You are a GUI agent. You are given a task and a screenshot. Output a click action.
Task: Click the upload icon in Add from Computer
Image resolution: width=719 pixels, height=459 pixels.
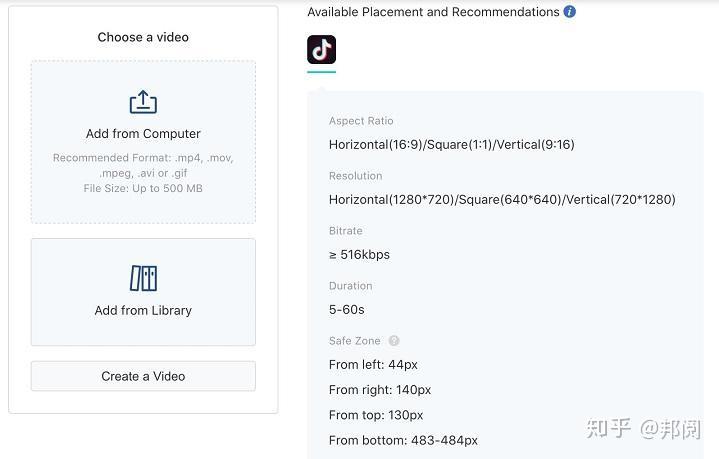143,102
